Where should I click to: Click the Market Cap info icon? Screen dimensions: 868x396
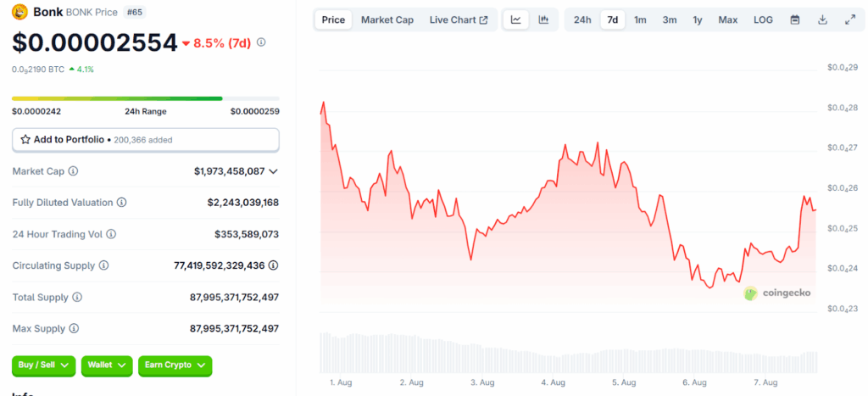[73, 171]
